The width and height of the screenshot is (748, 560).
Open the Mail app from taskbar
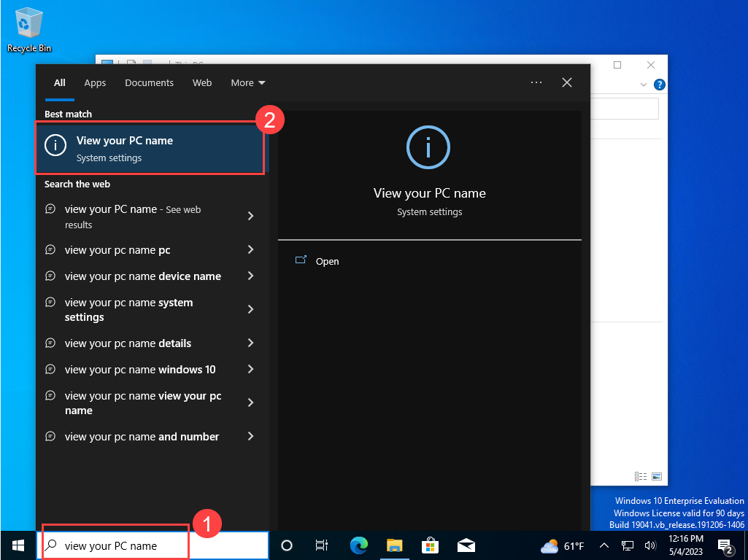466,545
